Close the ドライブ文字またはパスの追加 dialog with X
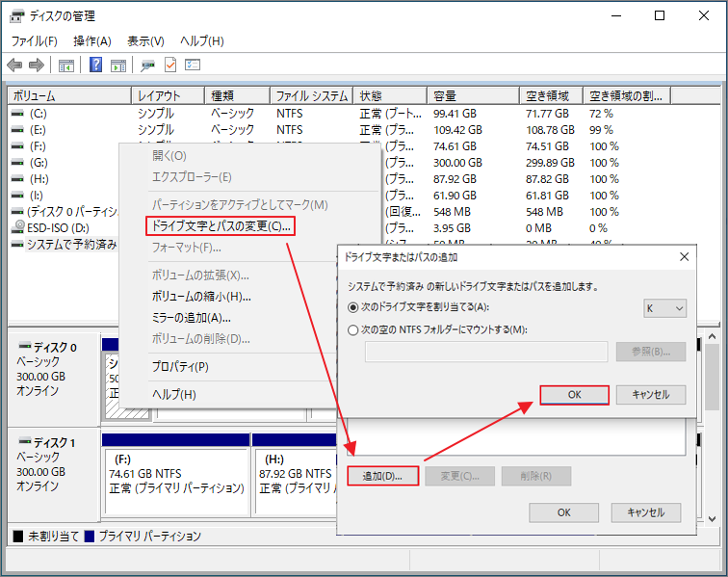 (685, 257)
